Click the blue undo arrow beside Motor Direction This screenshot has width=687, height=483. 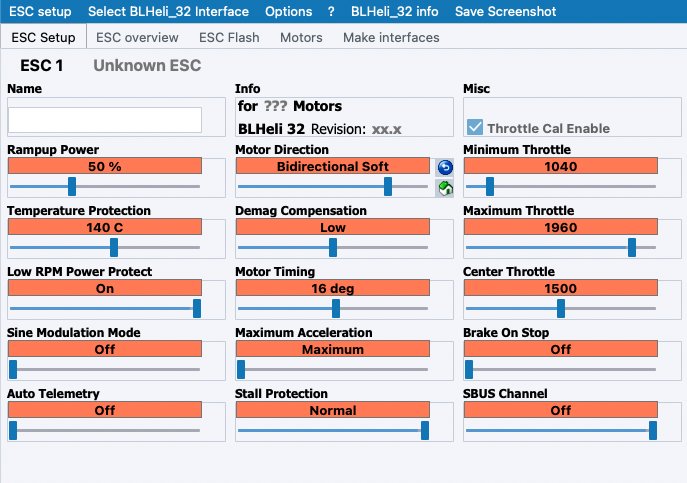pyautogui.click(x=445, y=167)
